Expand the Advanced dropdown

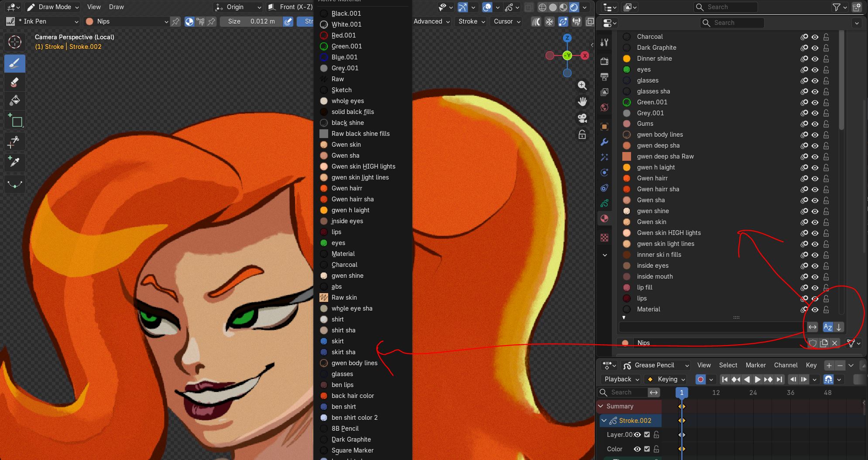pos(431,21)
